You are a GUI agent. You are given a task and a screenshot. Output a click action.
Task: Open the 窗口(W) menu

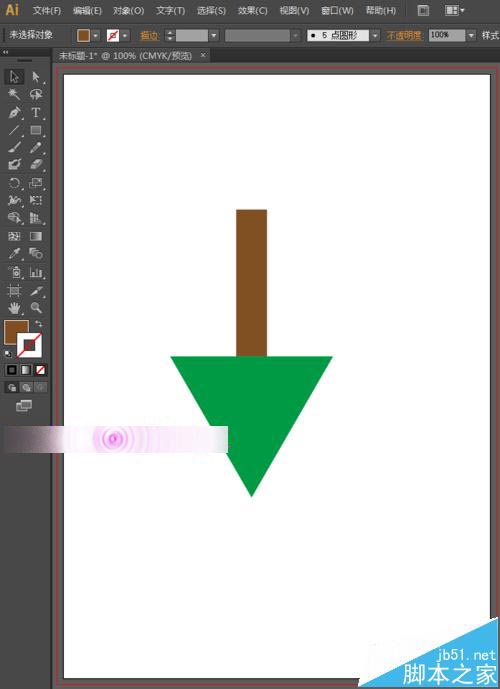pos(337,11)
